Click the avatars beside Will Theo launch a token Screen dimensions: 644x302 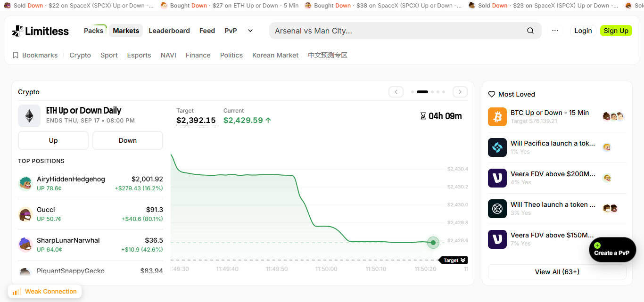coord(611,208)
